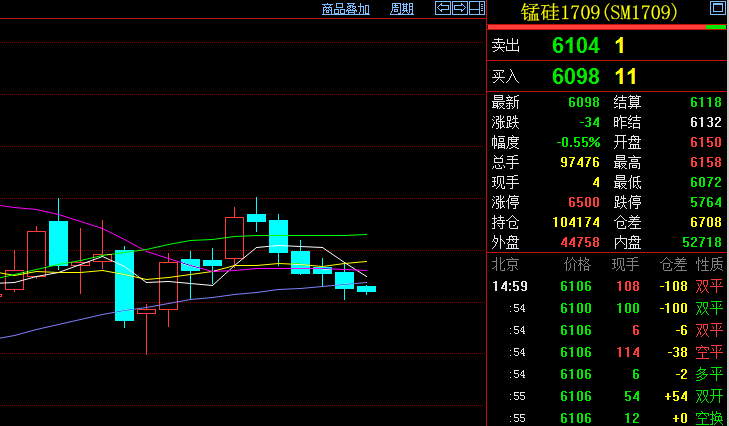Screen dimensions: 729x426
Task: Click the 买入 volume 11
Action: (x=625, y=76)
